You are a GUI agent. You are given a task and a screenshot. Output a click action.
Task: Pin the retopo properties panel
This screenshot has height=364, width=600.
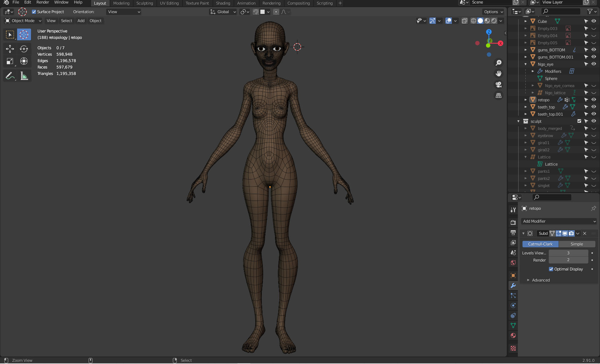coord(594,208)
